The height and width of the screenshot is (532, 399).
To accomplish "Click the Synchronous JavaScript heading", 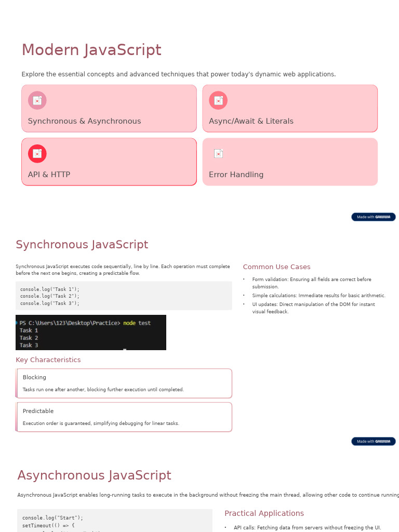I will click(82, 245).
